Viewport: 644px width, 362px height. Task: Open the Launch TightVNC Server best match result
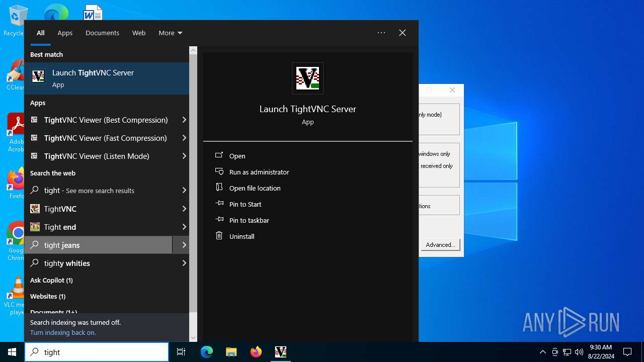pyautogui.click(x=107, y=78)
